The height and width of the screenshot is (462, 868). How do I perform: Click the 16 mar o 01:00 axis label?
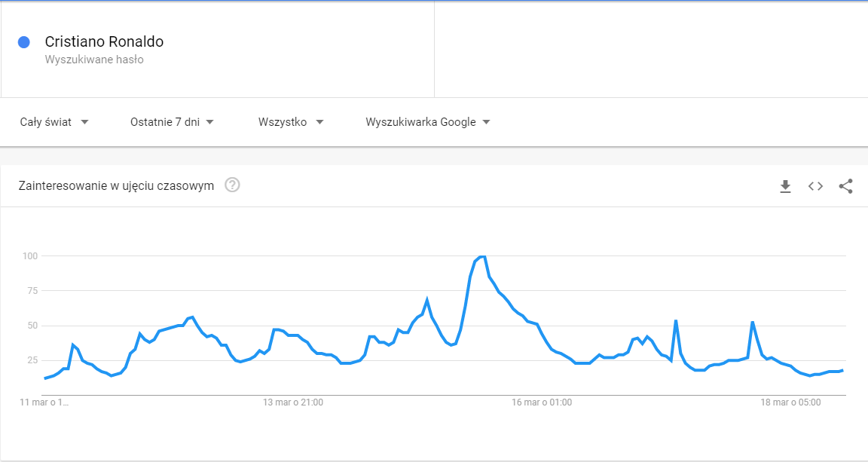pyautogui.click(x=541, y=402)
